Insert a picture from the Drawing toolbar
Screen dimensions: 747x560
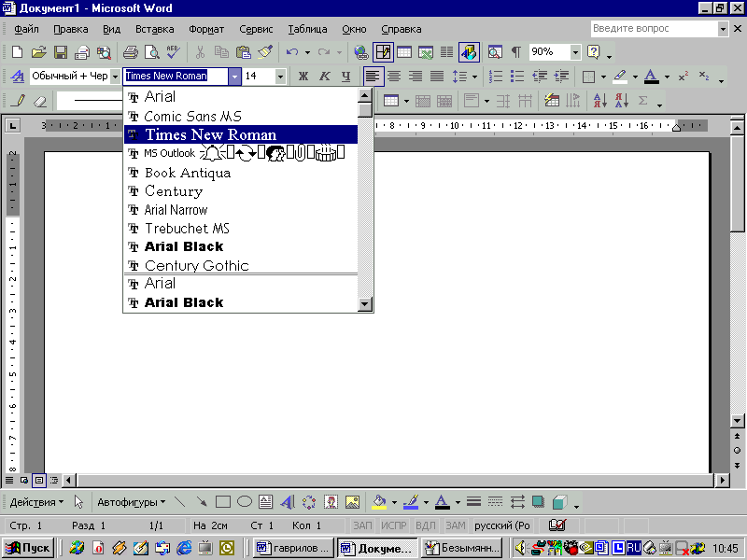coord(352,502)
